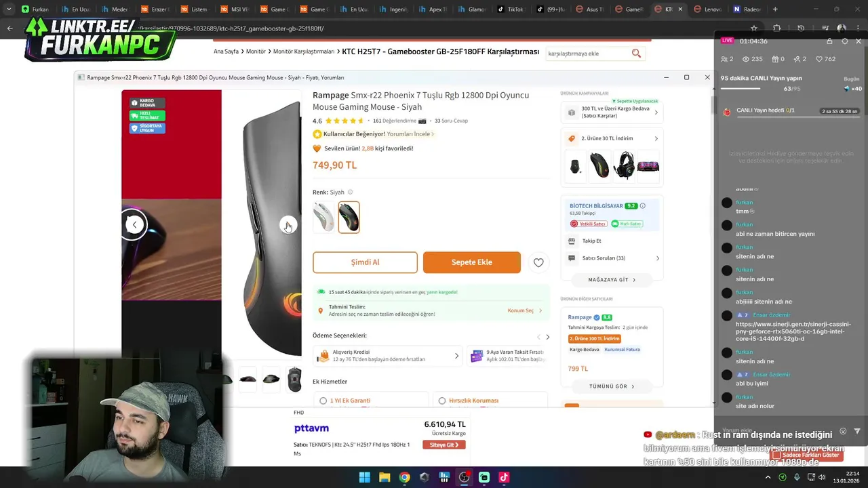Switch to the Lenovo browser tab
Screen dimensions: 868x488
(707, 9)
